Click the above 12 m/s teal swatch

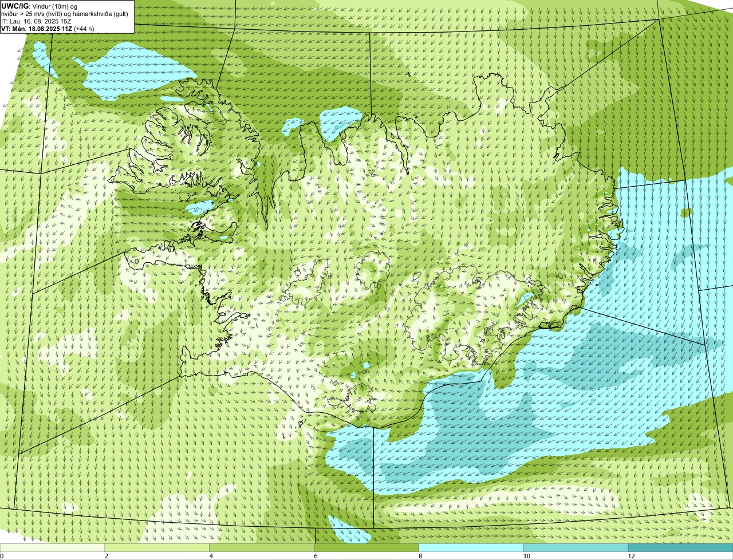[x=681, y=547]
